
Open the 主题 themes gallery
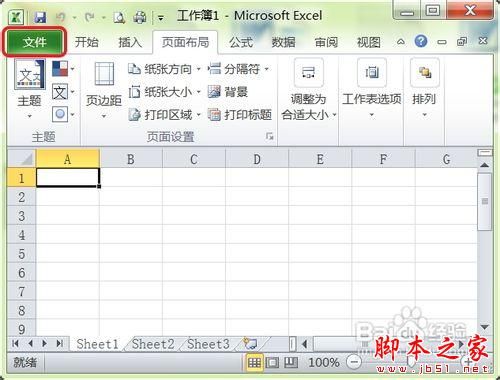[29, 88]
